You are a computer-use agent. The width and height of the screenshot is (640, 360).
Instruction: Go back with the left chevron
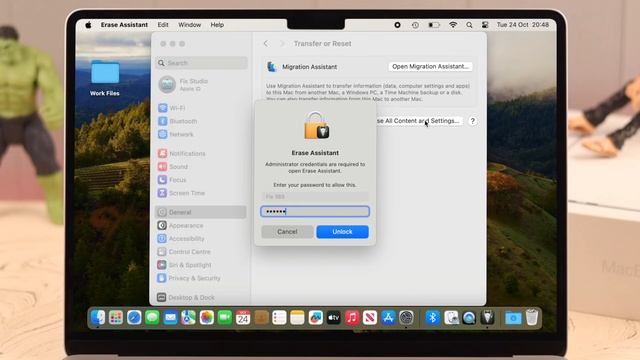point(266,43)
